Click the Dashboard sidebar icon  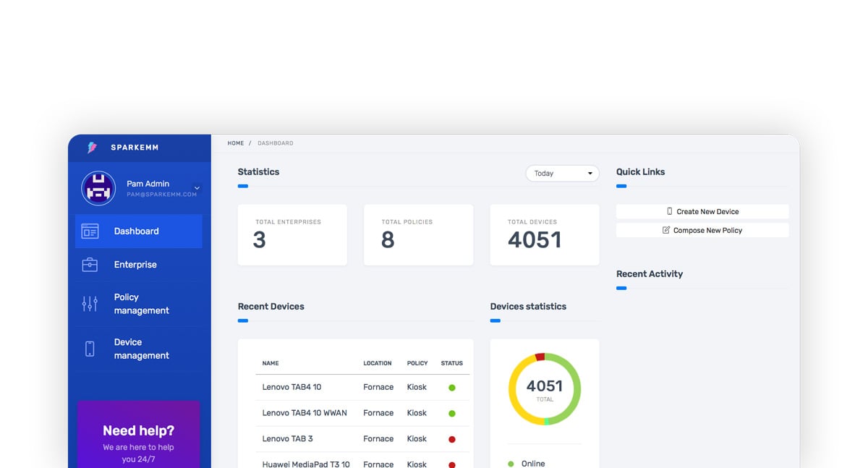point(90,231)
